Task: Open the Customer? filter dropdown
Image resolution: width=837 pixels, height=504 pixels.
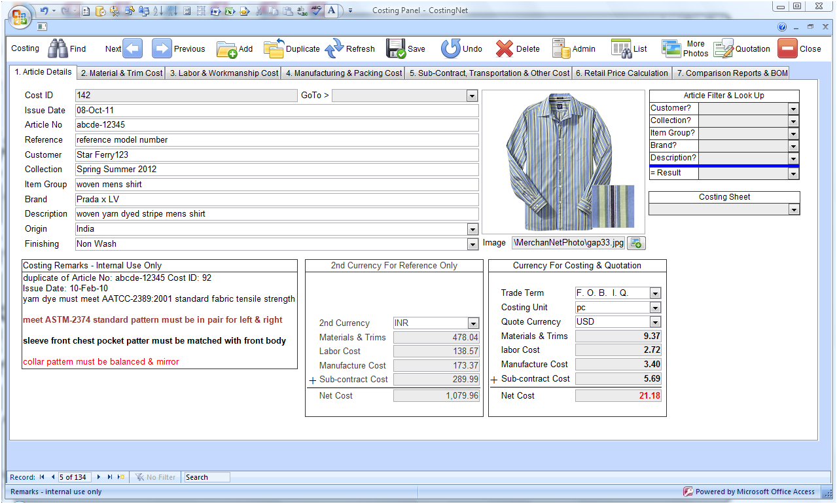Action: click(793, 109)
